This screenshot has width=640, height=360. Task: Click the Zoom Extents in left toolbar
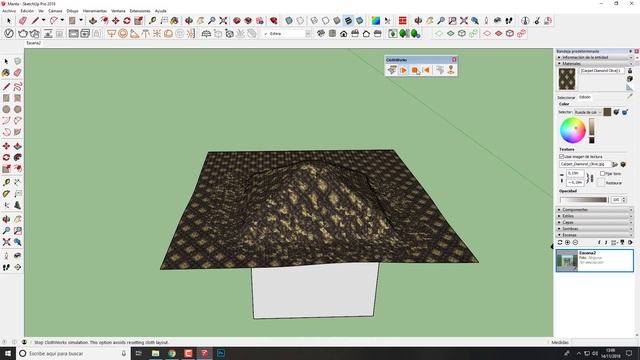pos(6,242)
